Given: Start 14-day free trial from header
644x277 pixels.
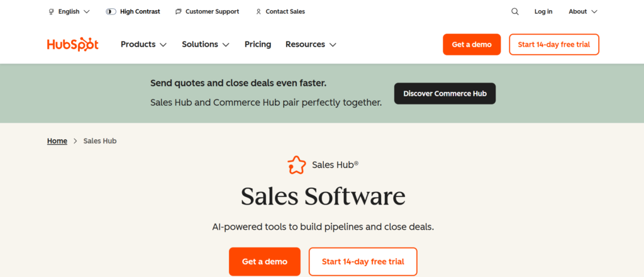Looking at the screenshot, I should pos(553,45).
